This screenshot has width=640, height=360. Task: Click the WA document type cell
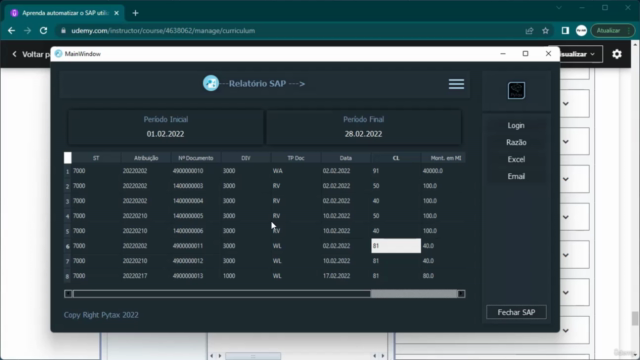pos(296,171)
